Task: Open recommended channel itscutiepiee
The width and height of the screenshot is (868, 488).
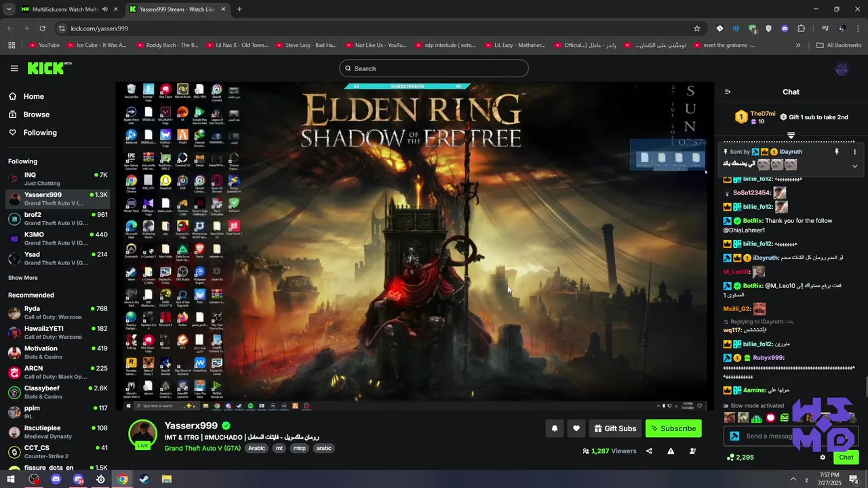Action: click(x=58, y=432)
